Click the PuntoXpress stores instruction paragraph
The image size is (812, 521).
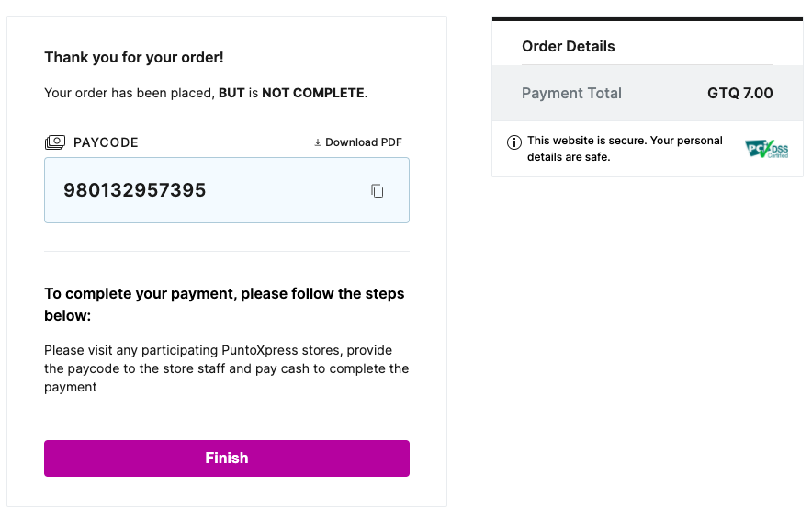(226, 368)
